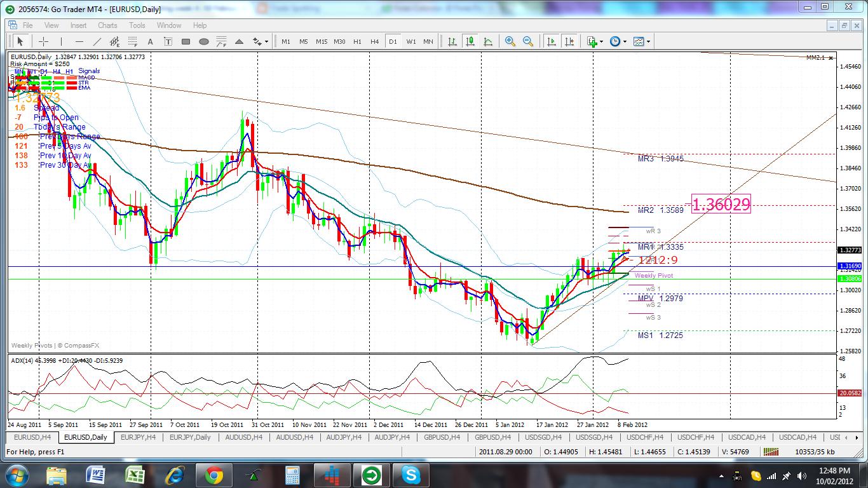
Task: Choose the Fibonacci retracement tool
Action: click(133, 41)
